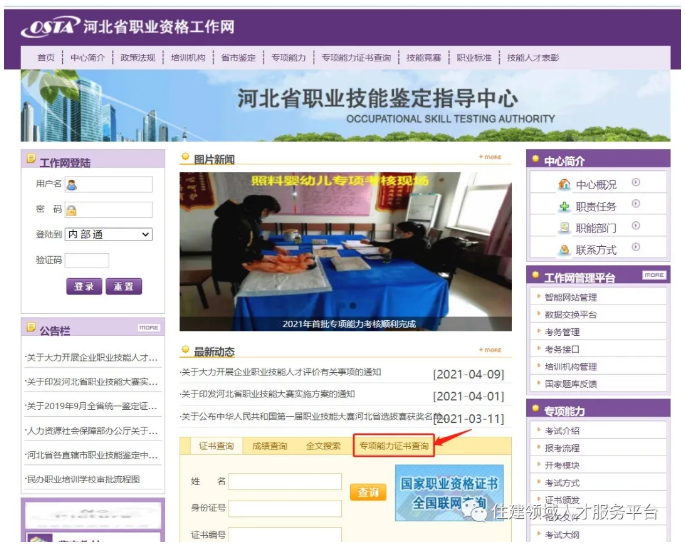Open 职业标准 navigation item
This screenshot has height=557, width=685.
point(474,58)
